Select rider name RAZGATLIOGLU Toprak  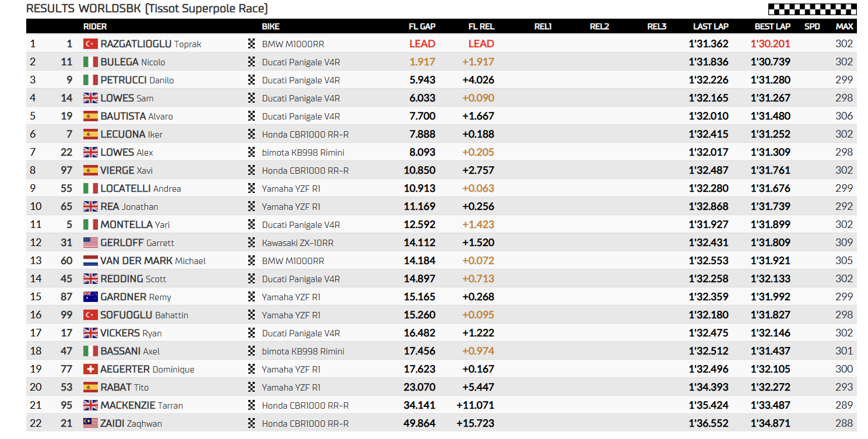[x=151, y=44]
